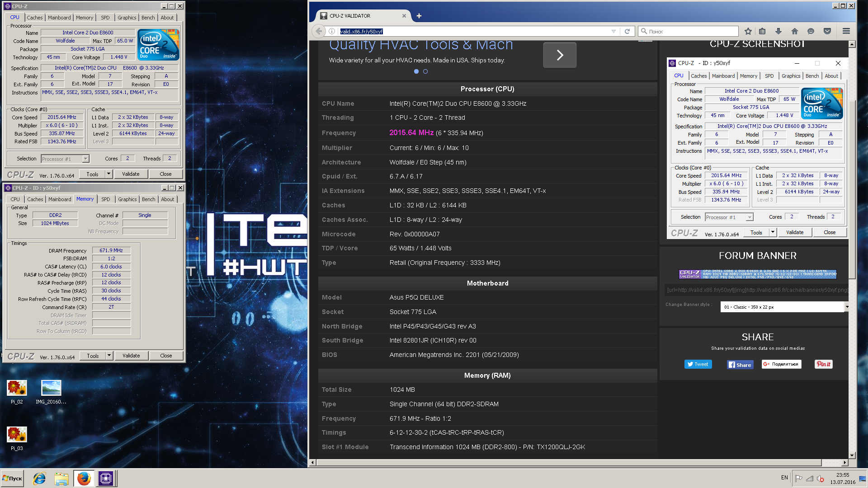Open Firefox bookmarks list icon
Screen dimensions: 868x488
click(x=762, y=31)
